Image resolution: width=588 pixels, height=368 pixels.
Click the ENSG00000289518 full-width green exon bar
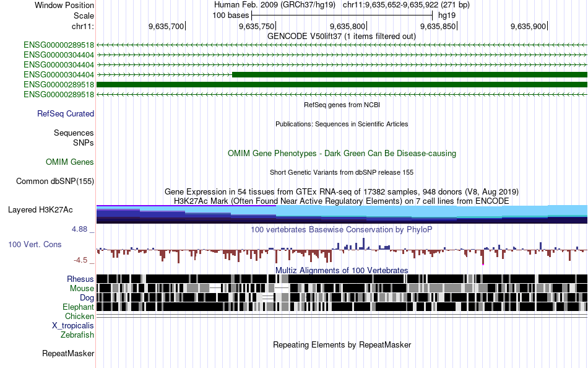[x=342, y=84]
